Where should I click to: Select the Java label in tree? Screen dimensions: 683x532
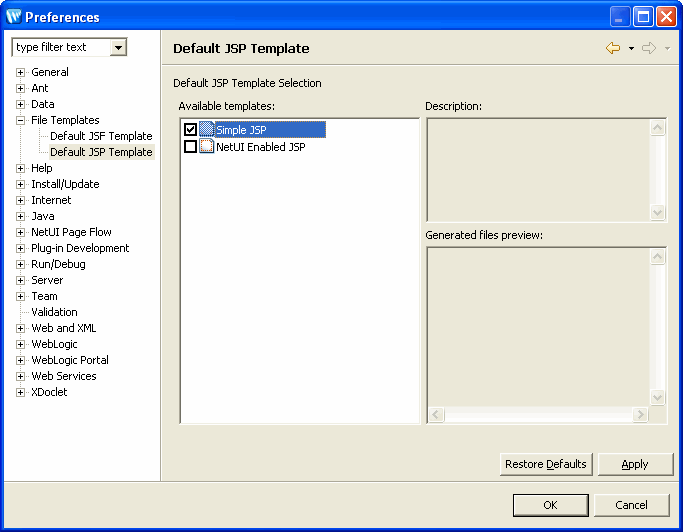tap(43, 216)
